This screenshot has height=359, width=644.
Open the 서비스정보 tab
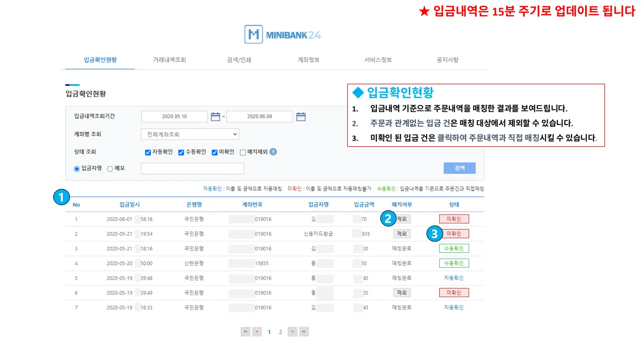(378, 60)
